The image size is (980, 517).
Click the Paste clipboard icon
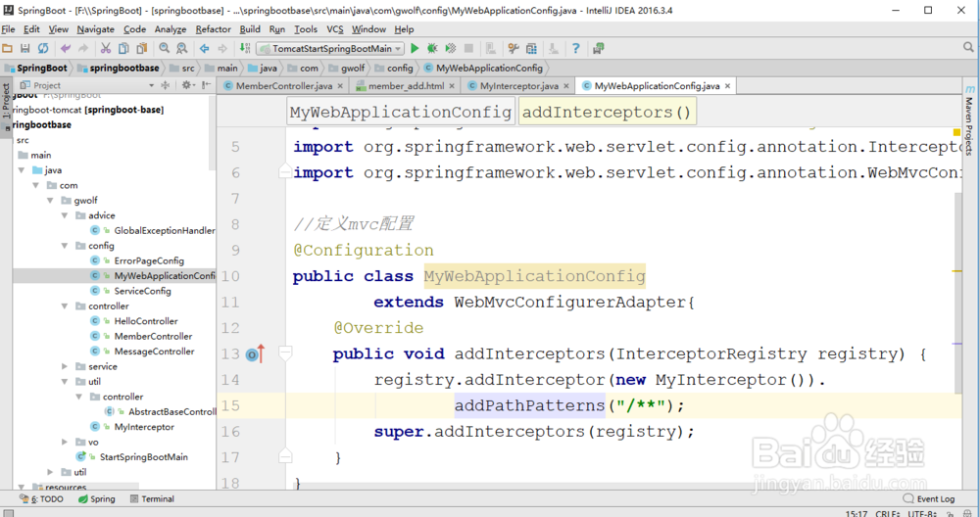[x=142, y=48]
